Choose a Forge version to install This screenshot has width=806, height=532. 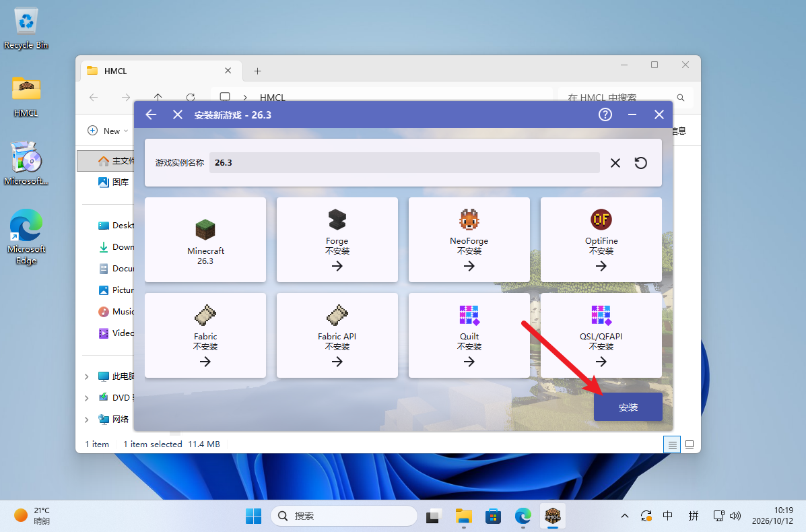(x=337, y=240)
